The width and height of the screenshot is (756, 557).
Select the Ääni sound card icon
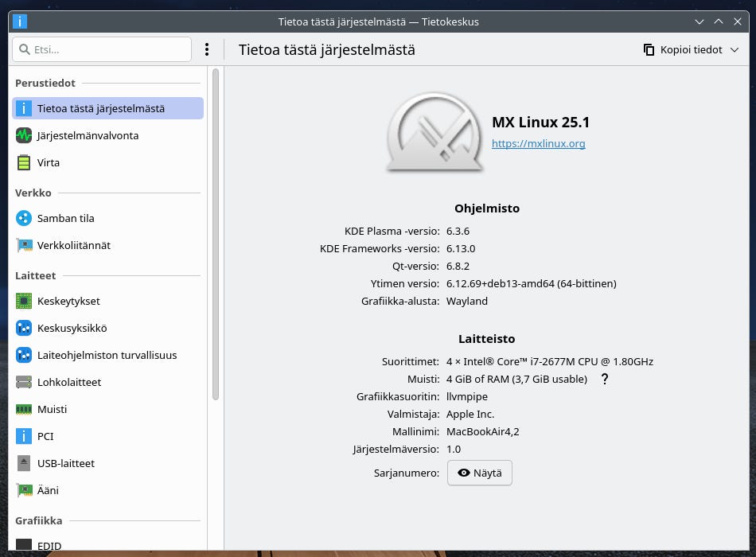[24, 490]
